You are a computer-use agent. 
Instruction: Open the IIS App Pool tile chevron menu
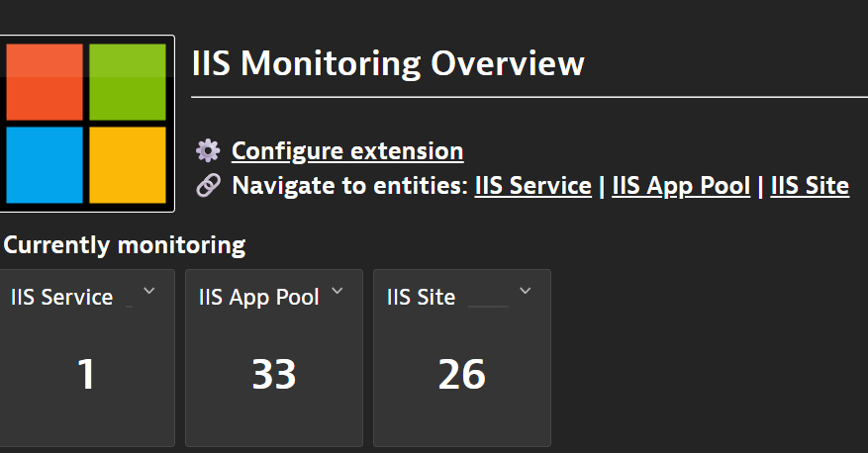[338, 291]
